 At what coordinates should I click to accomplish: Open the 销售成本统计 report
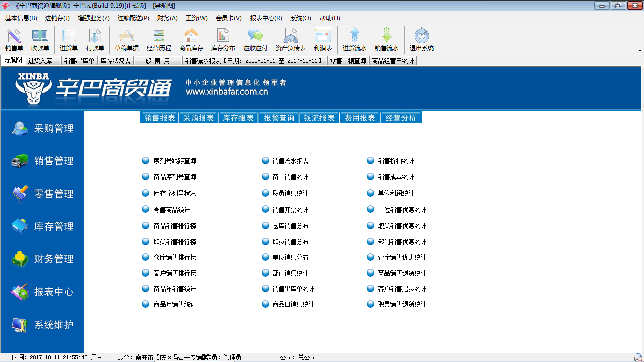[396, 177]
